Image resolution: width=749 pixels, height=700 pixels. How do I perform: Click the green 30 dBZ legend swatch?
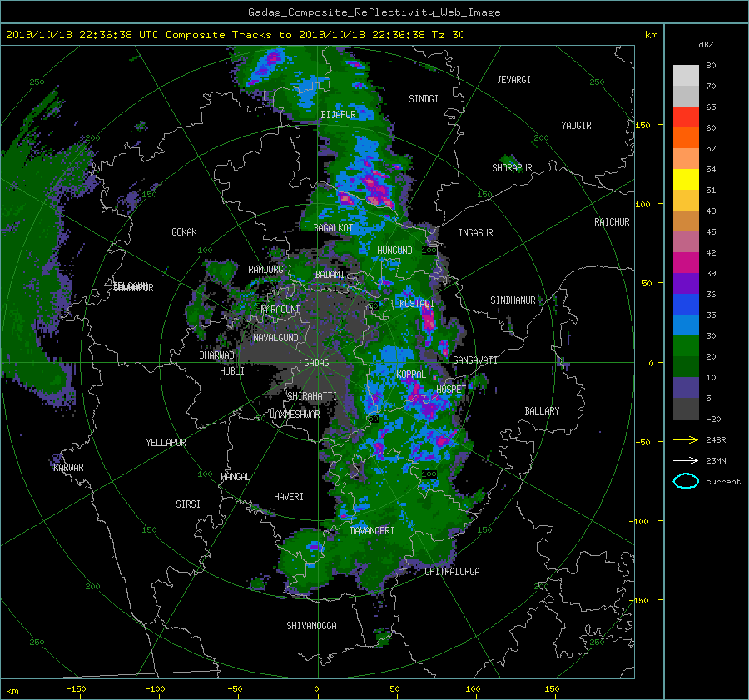(x=686, y=345)
